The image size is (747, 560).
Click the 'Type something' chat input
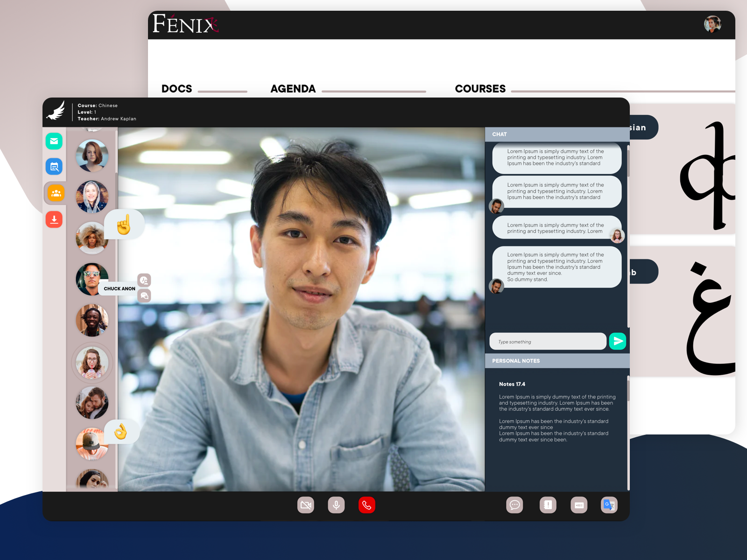point(548,341)
